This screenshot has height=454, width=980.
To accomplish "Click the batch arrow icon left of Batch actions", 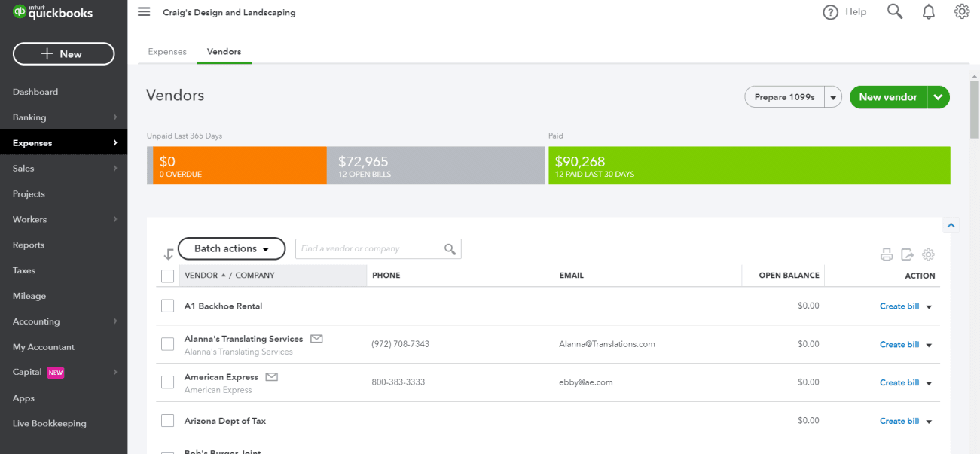I will (168, 254).
